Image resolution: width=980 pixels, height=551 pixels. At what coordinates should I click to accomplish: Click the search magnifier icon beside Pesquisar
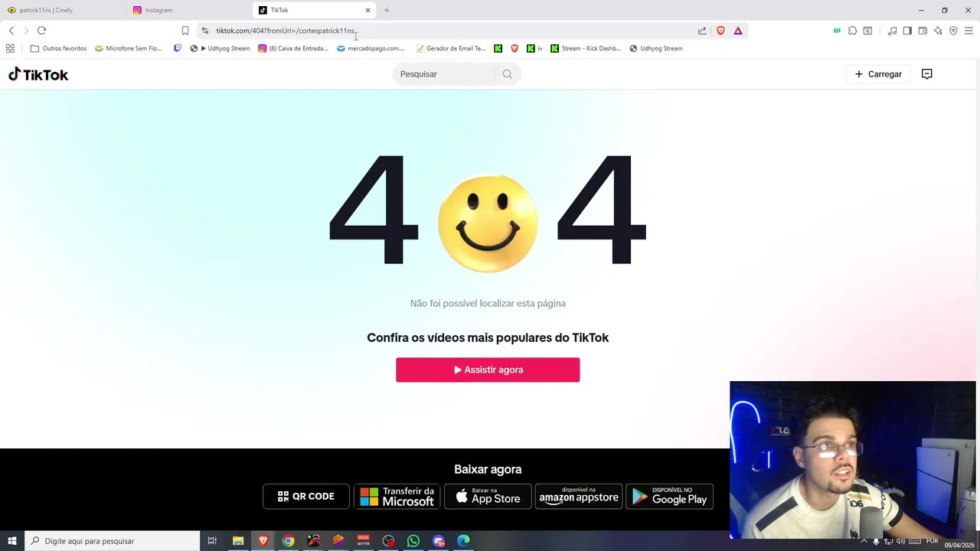click(508, 74)
